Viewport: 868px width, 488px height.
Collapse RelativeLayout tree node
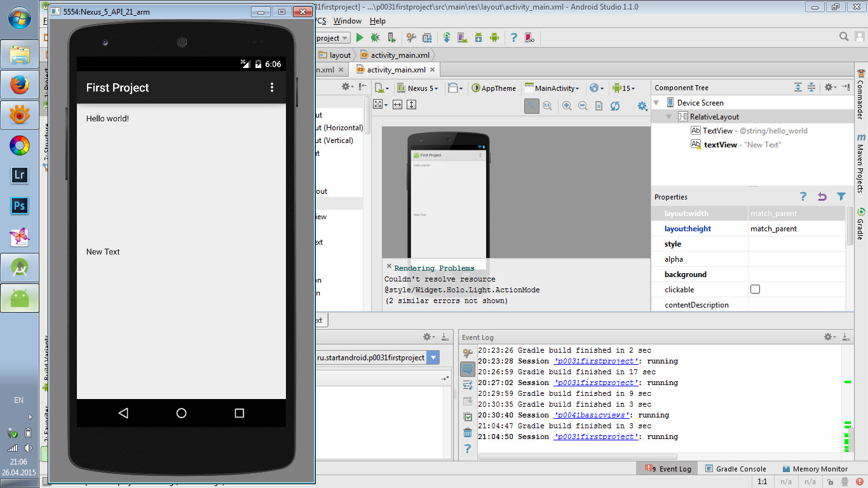[x=669, y=117]
